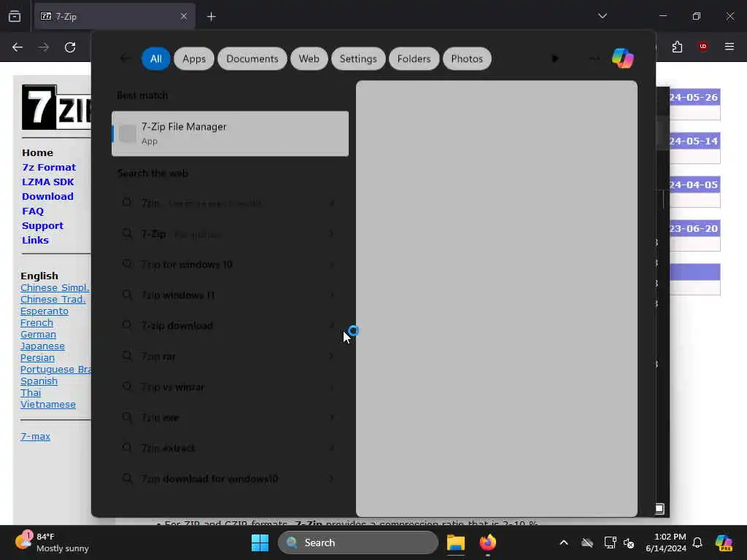Viewport: 747px width, 560px height.
Task: Open Copilot from the search panel header
Action: [623, 58]
